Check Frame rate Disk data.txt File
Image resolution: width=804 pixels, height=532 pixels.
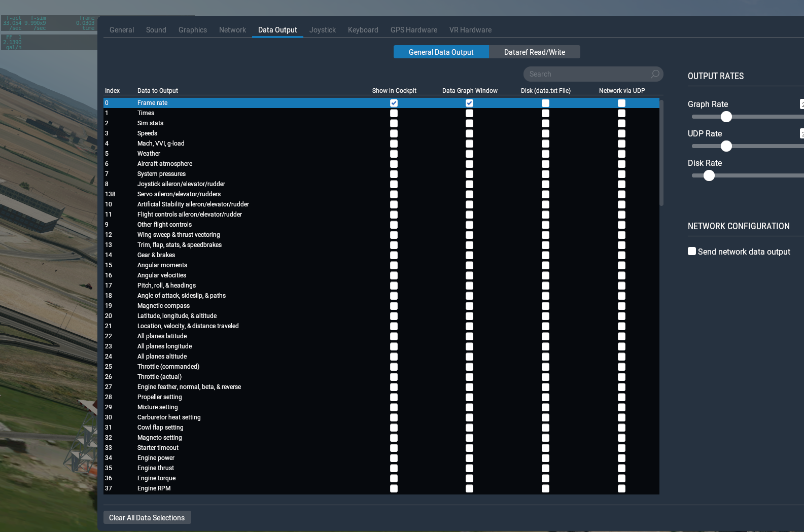click(x=545, y=103)
